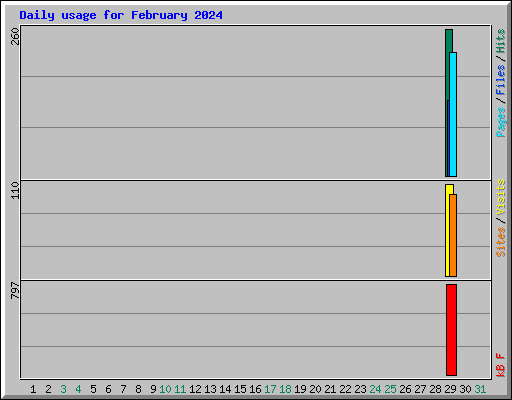This screenshot has width=512, height=400.
Task: Select day 15 axis label
Action: tap(240, 389)
